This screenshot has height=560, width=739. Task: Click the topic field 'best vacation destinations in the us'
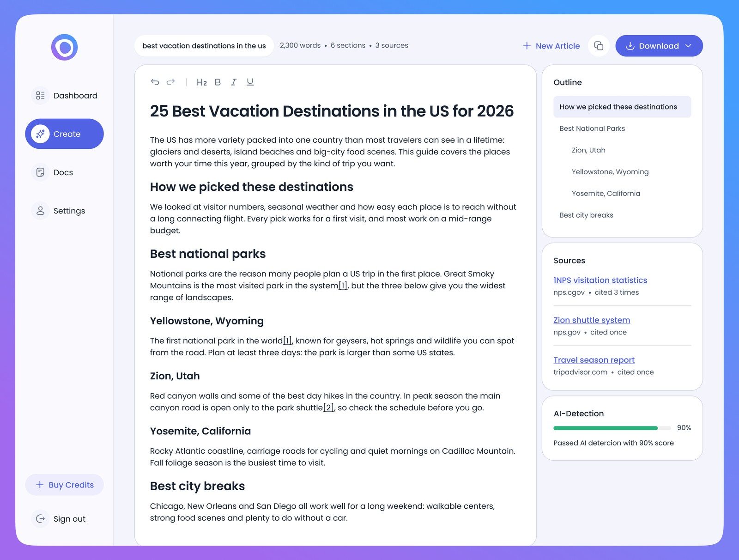pos(204,46)
